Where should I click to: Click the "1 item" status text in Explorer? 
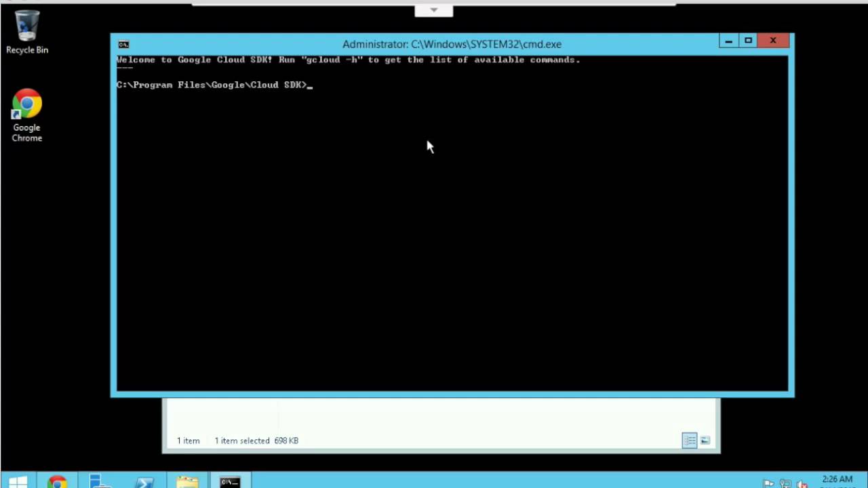click(x=189, y=441)
